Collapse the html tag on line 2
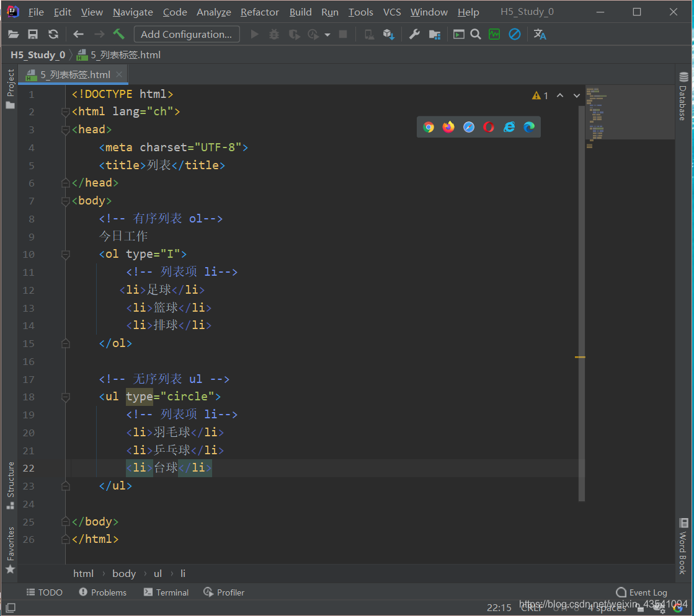 click(66, 112)
